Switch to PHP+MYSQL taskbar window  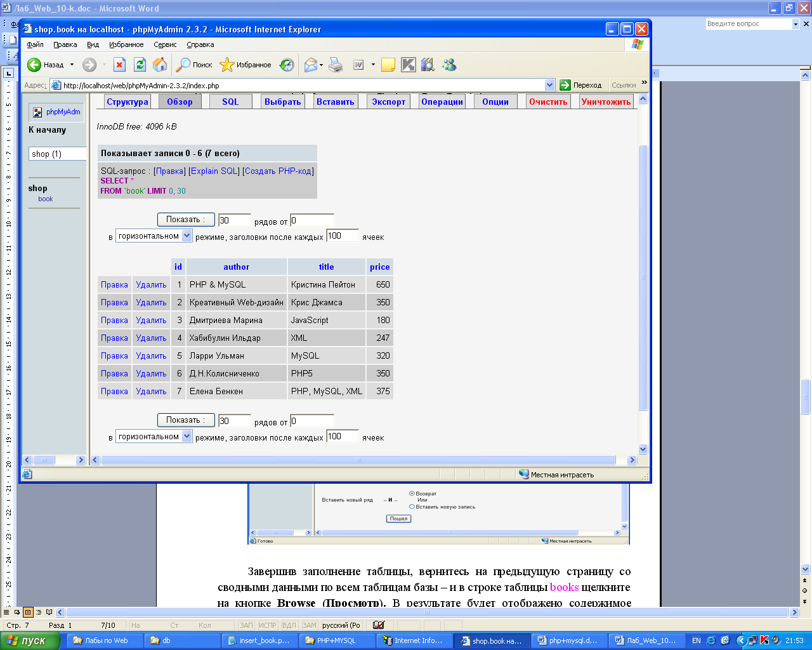pos(336,640)
